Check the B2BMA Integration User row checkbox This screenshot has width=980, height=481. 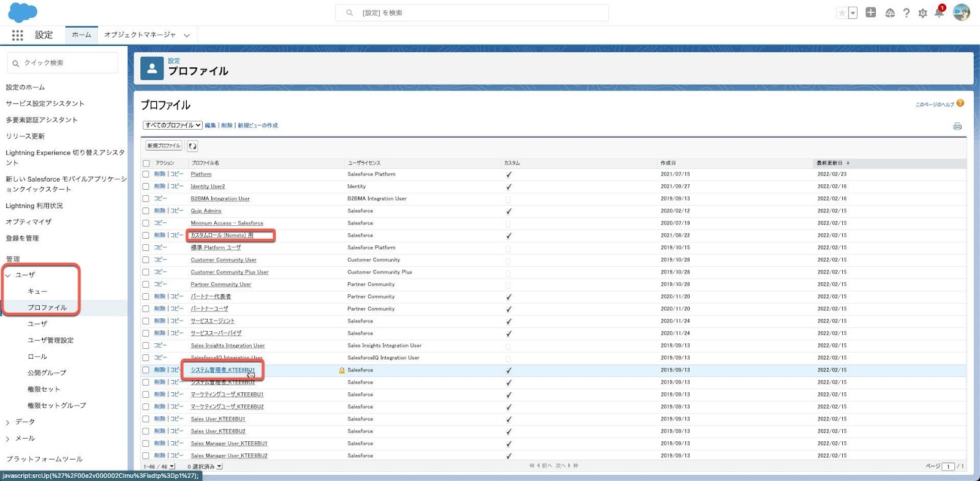(146, 199)
